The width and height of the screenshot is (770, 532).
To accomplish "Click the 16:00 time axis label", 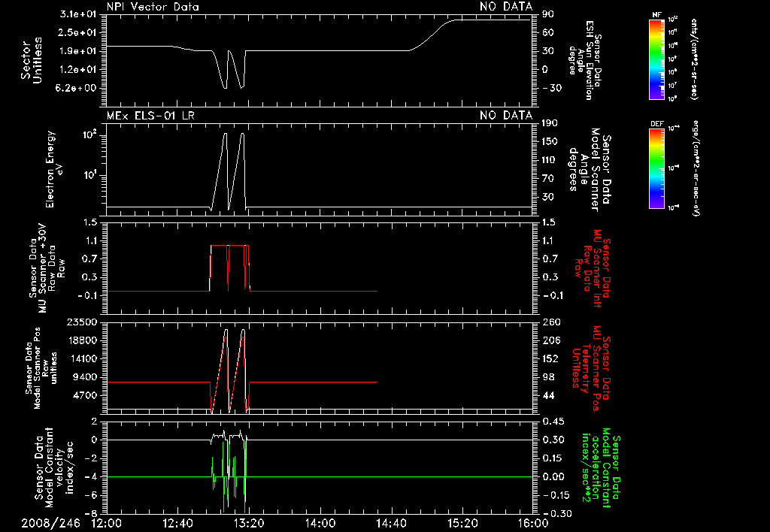I will 533,523.
